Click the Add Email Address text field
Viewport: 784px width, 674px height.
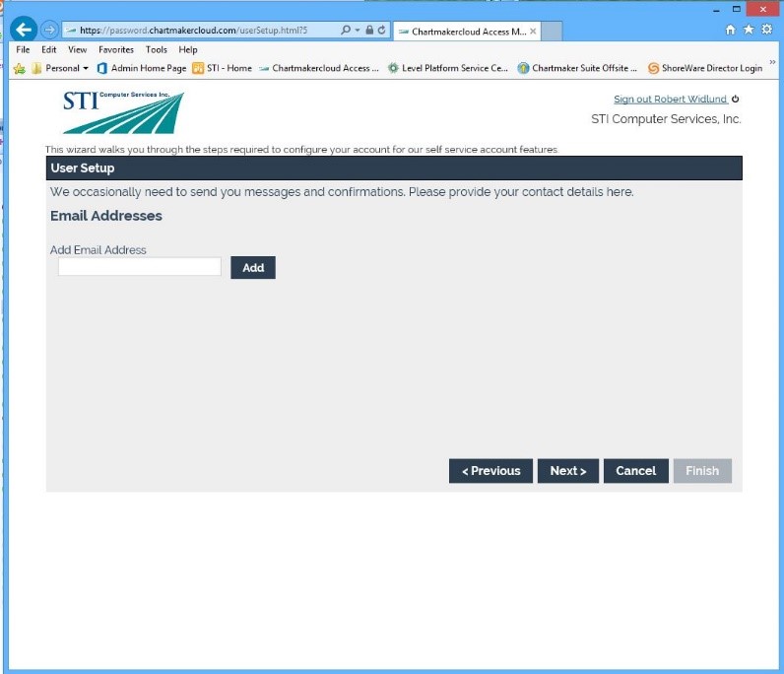coord(139,267)
